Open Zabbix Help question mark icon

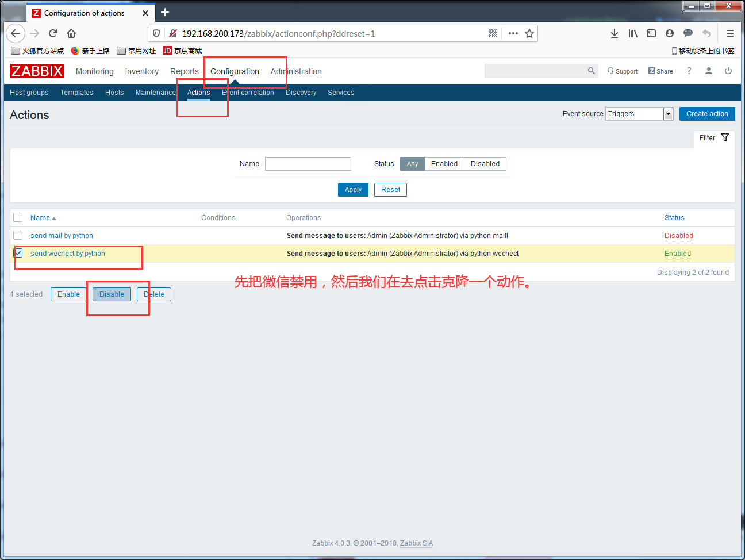coord(689,71)
